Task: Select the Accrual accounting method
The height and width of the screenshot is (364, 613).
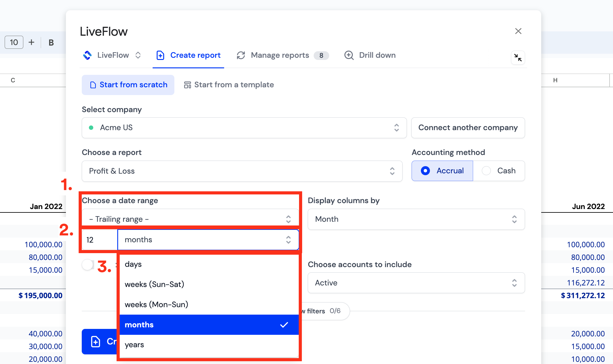Action: (442, 171)
